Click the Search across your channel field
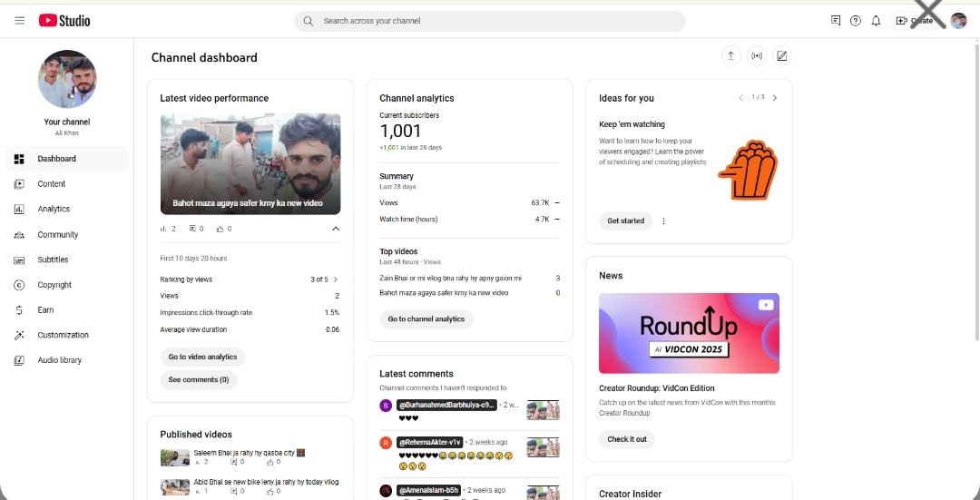Image resolution: width=980 pixels, height=500 pixels. point(490,21)
